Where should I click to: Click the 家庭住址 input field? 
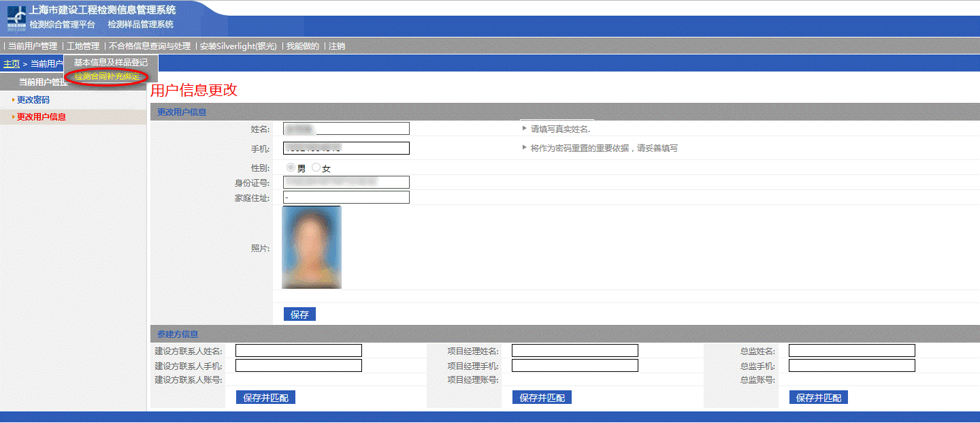coord(346,198)
